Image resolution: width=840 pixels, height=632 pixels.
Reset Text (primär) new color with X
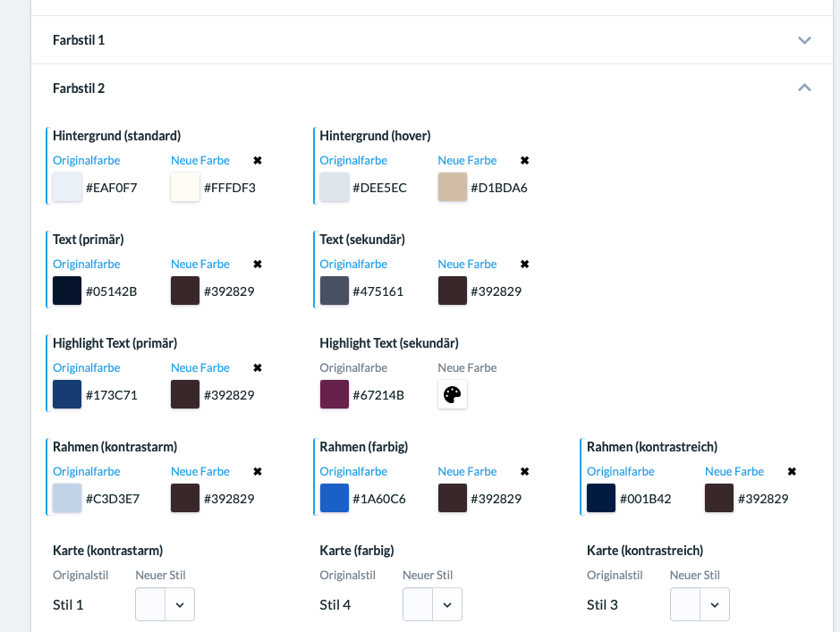coord(258,265)
